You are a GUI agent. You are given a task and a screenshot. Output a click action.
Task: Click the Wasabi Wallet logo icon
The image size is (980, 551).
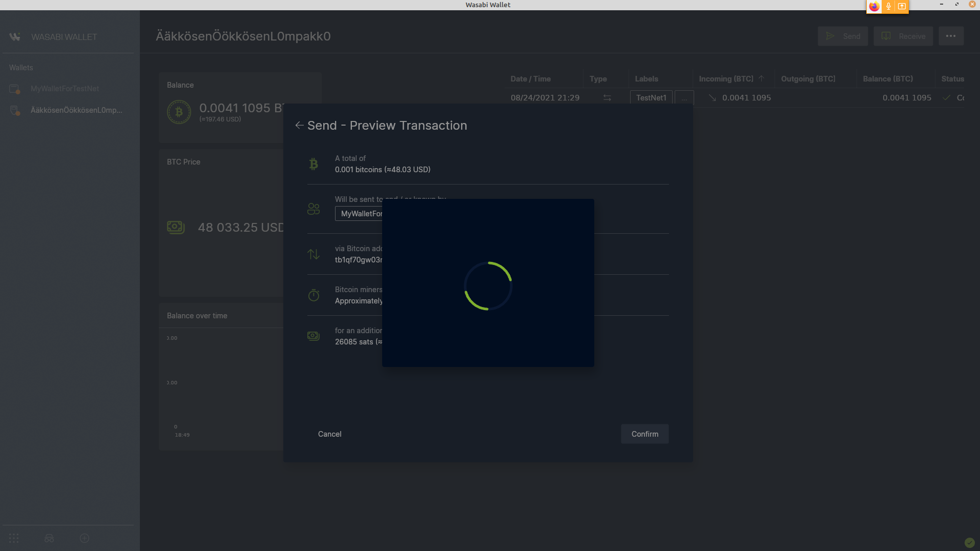click(x=15, y=37)
